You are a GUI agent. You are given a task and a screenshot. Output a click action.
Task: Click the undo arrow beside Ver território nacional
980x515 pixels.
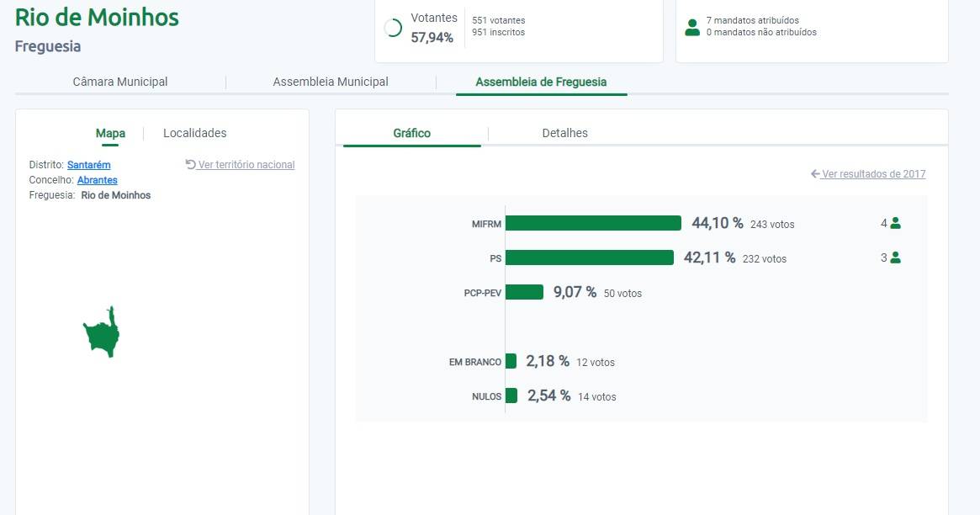click(190, 165)
